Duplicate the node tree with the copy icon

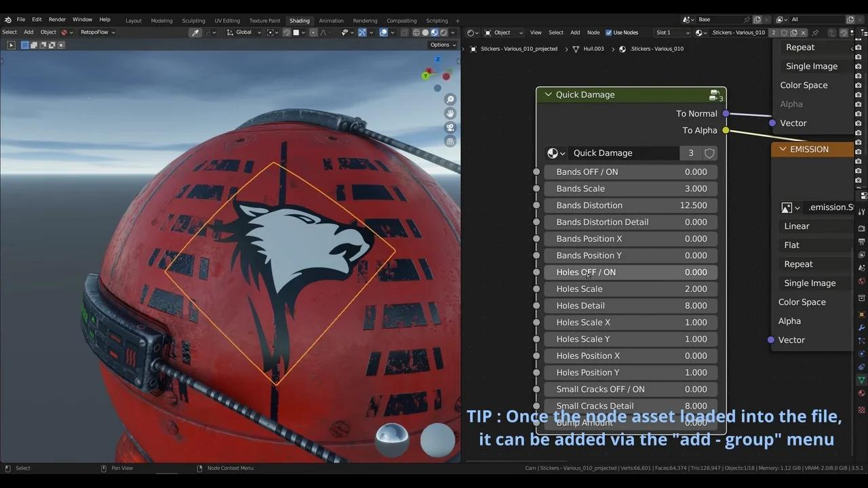coord(795,32)
